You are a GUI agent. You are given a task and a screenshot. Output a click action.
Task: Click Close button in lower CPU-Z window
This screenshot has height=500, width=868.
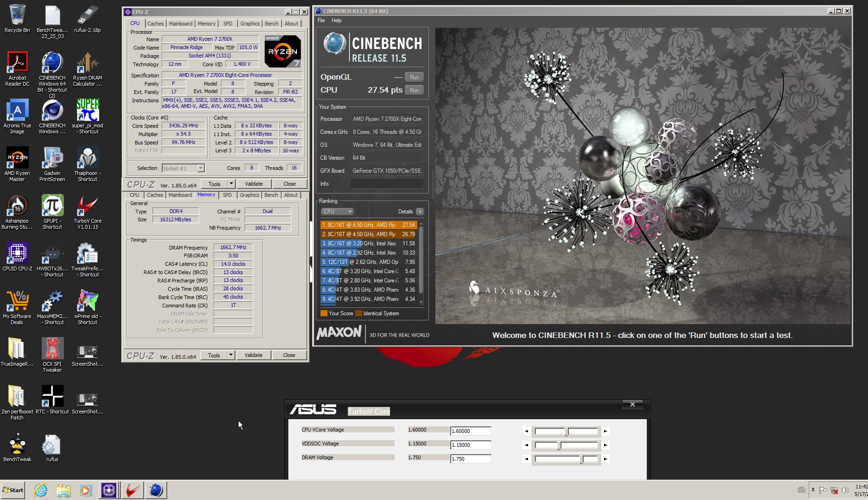[x=289, y=355]
